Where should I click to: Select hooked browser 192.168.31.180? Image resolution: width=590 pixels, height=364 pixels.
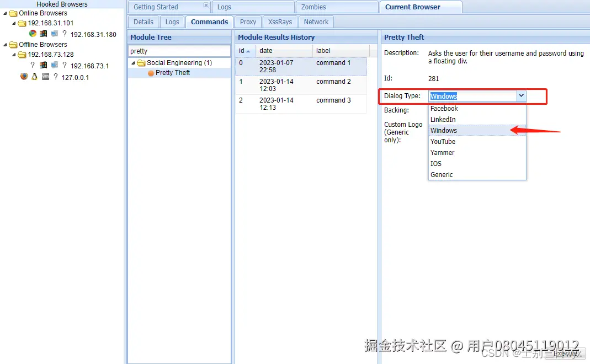[x=93, y=34]
